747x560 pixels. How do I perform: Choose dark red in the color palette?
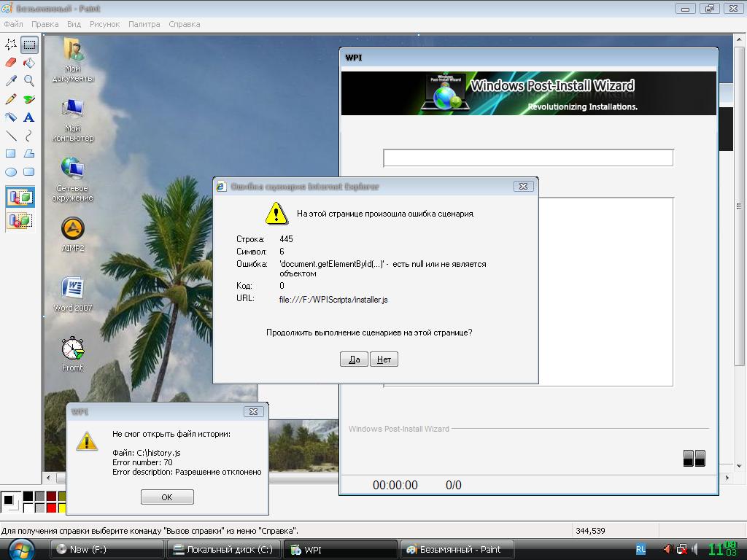click(51, 497)
